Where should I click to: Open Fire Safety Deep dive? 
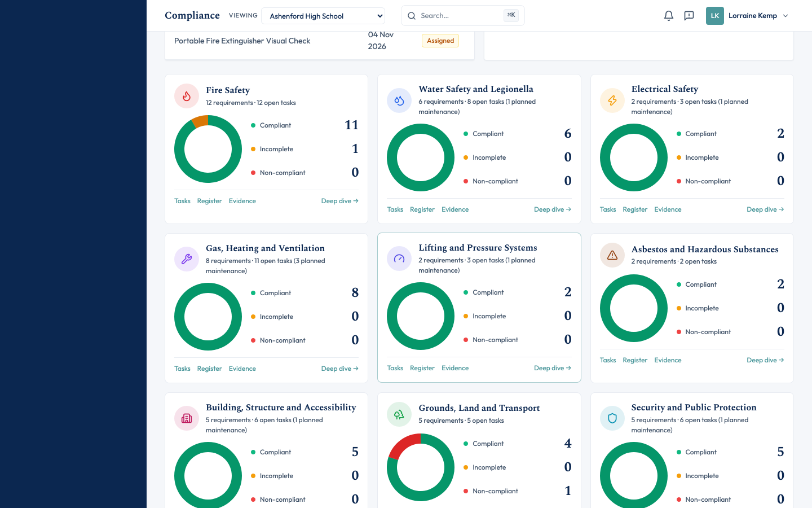340,201
